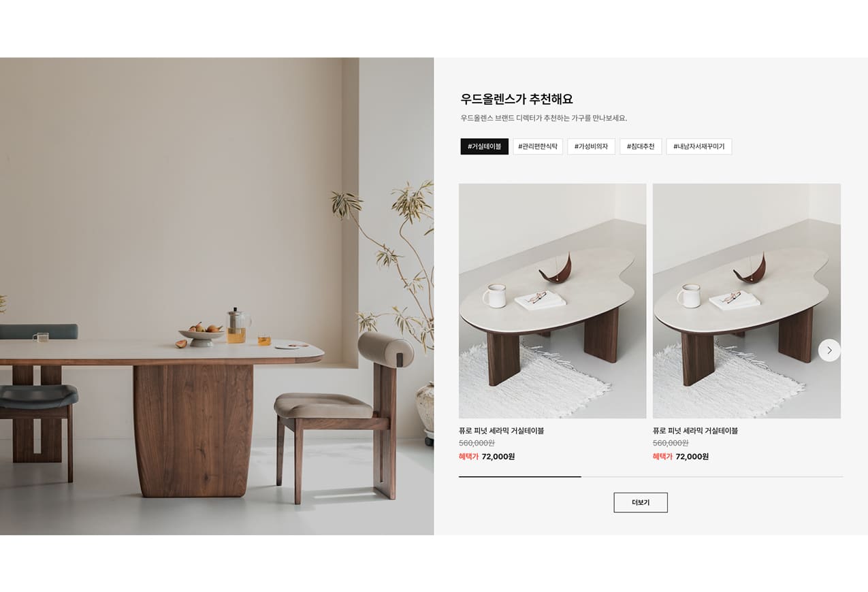The height and width of the screenshot is (592, 868).
Task: Open the first coffee table product image
Action: click(552, 301)
